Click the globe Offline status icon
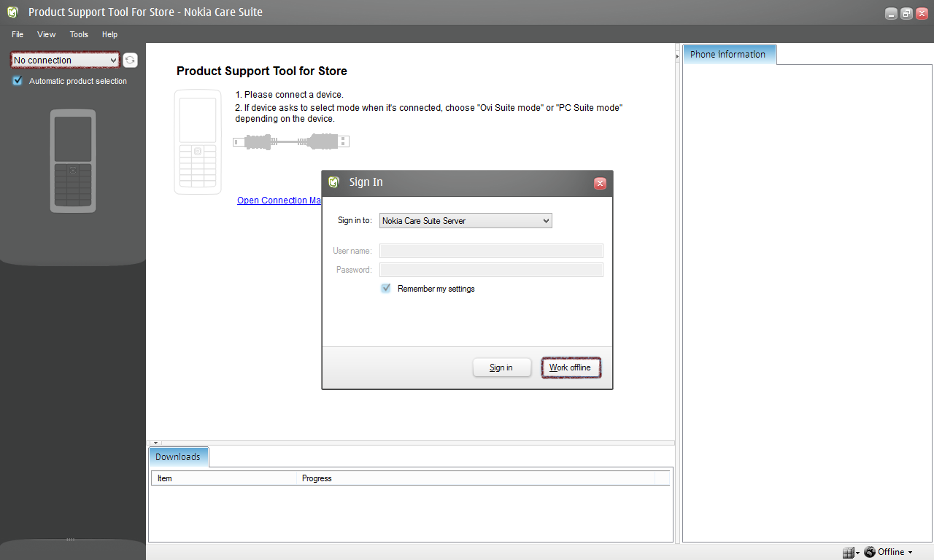Image resolution: width=934 pixels, height=560 pixels. point(870,552)
